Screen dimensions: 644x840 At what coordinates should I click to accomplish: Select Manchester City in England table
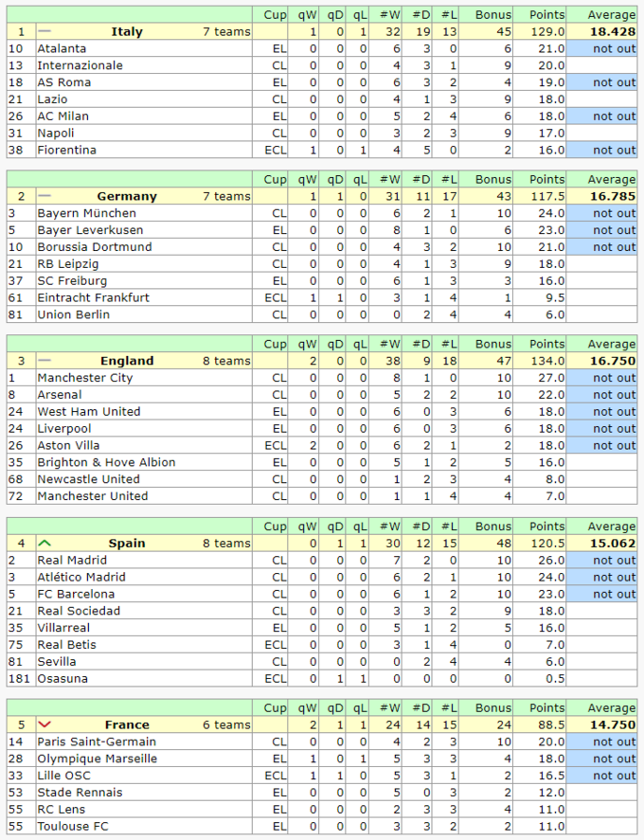point(84,378)
